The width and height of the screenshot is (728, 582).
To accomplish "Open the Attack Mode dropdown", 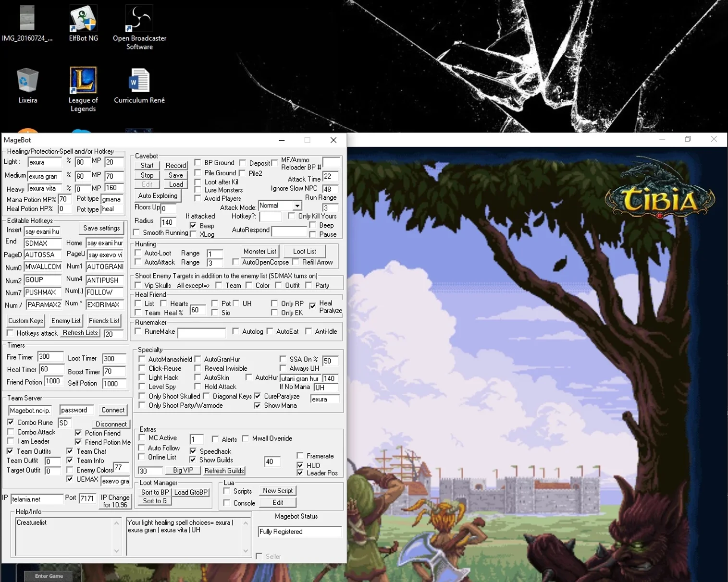I will [x=297, y=206].
